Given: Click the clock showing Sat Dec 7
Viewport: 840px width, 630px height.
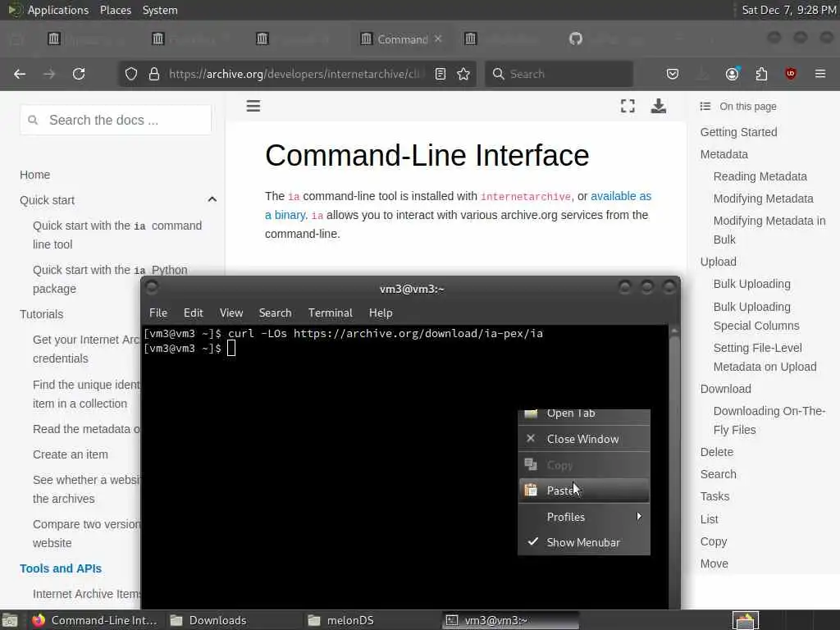Looking at the screenshot, I should [x=788, y=10].
